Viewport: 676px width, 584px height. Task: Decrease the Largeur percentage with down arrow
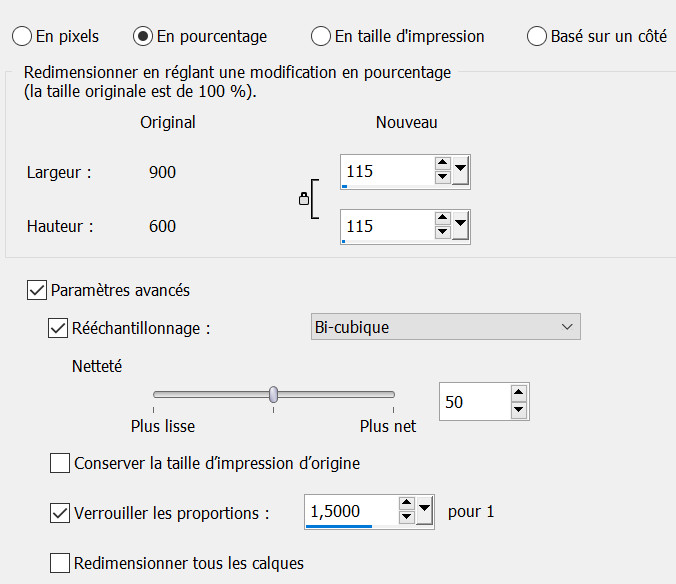click(x=443, y=178)
